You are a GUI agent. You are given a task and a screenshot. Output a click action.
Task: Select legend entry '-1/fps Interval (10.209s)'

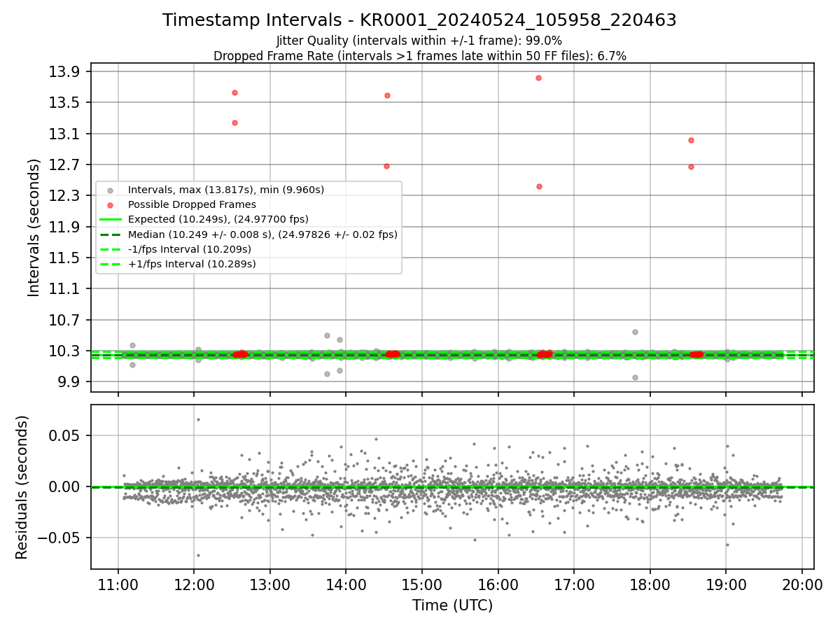point(189,249)
